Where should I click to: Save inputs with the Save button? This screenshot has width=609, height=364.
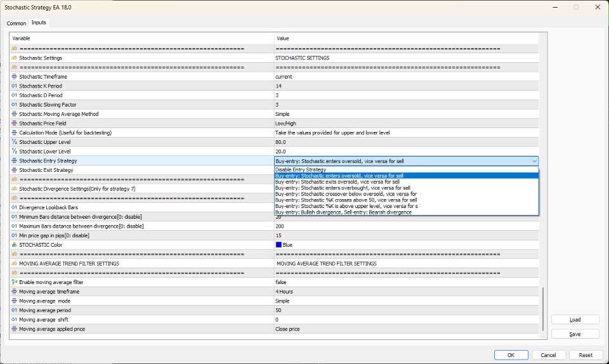click(x=575, y=334)
